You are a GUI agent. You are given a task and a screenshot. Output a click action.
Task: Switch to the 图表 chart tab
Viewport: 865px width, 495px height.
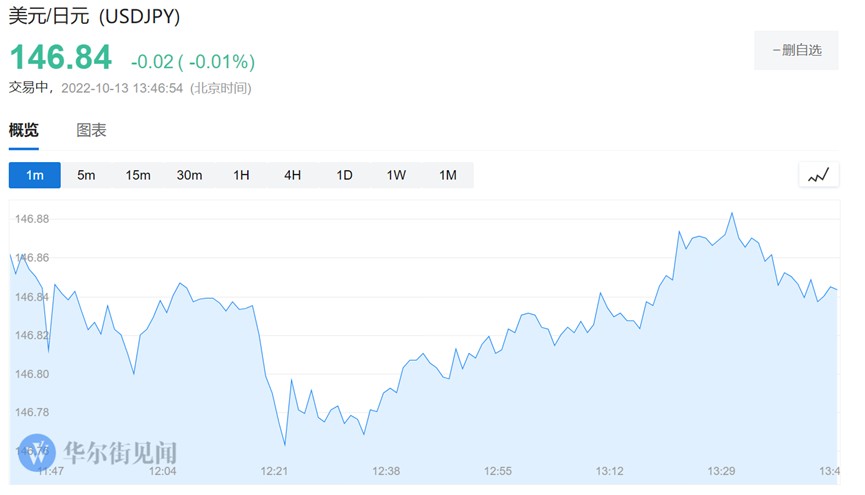coord(92,130)
